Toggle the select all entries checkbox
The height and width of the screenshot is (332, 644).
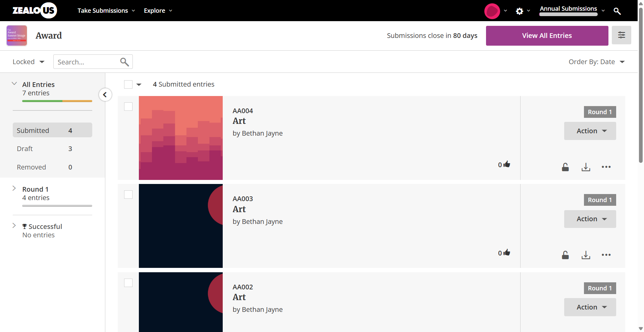click(x=128, y=84)
